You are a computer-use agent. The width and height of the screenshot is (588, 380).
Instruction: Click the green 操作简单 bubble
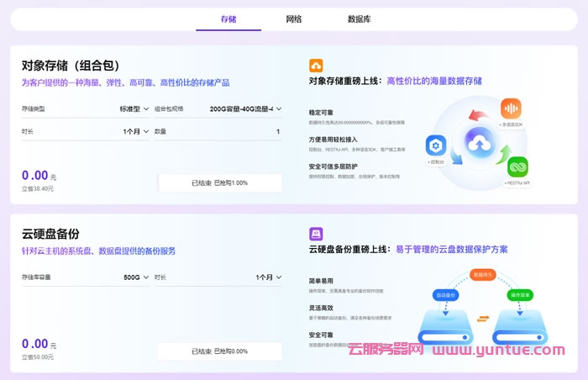tap(517, 295)
